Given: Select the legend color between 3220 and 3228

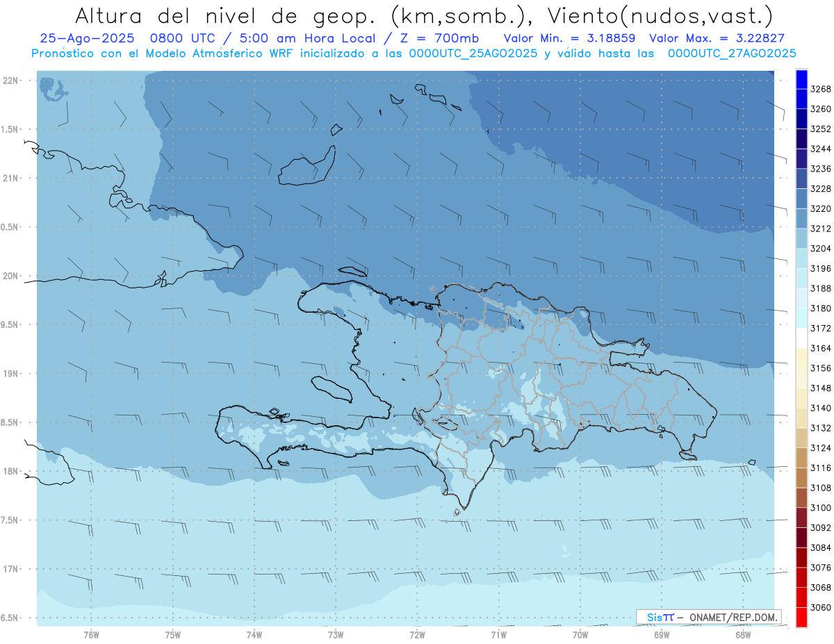Looking at the screenshot, I should [x=801, y=198].
